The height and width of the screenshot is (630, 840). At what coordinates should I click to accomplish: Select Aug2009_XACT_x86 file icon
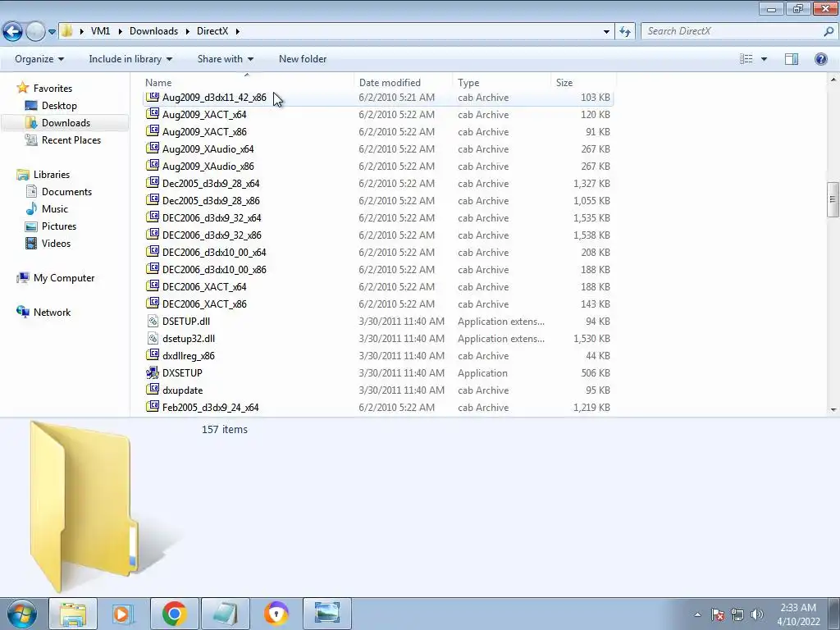coord(153,131)
